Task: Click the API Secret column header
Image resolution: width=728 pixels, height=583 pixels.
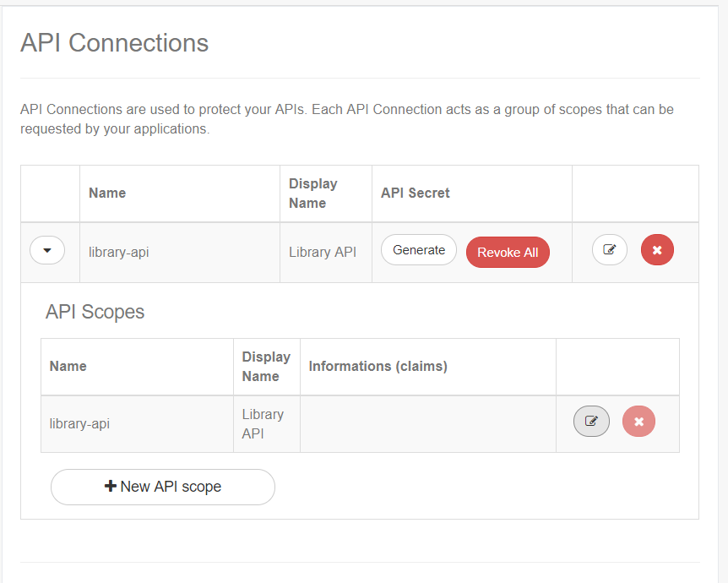Action: tap(416, 193)
